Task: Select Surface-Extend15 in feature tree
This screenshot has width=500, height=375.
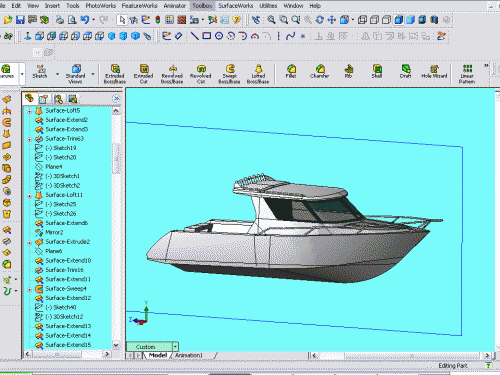Action: [68, 345]
